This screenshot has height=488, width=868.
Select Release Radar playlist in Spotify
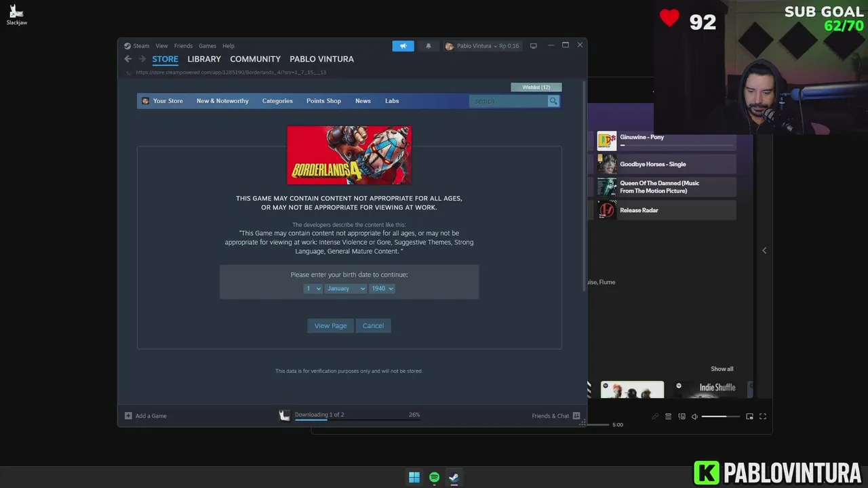[666, 210]
